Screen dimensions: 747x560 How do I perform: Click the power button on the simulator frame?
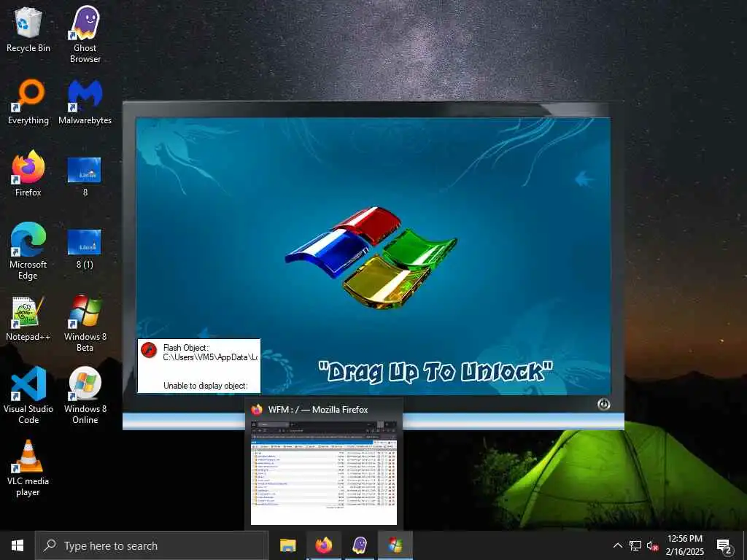pyautogui.click(x=603, y=404)
